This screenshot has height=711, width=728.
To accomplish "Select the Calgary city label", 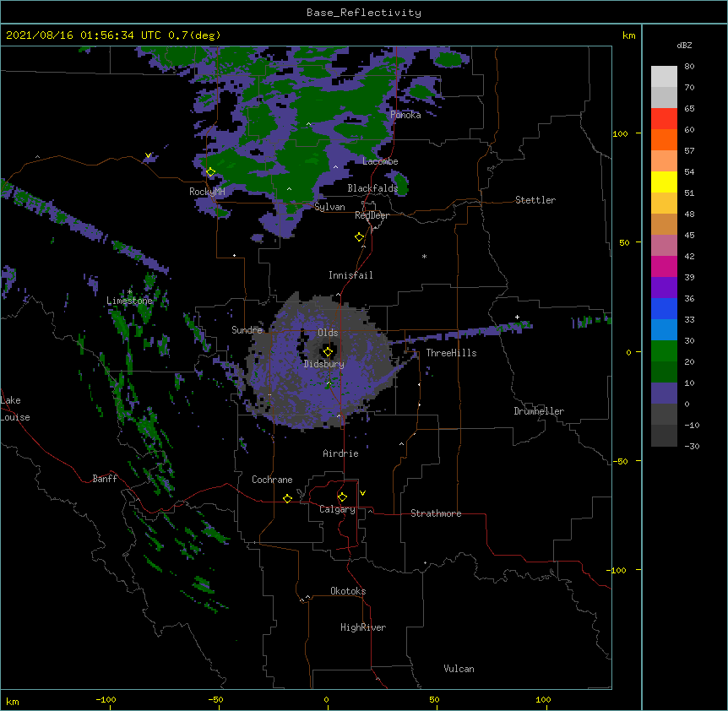I will 337,509.
